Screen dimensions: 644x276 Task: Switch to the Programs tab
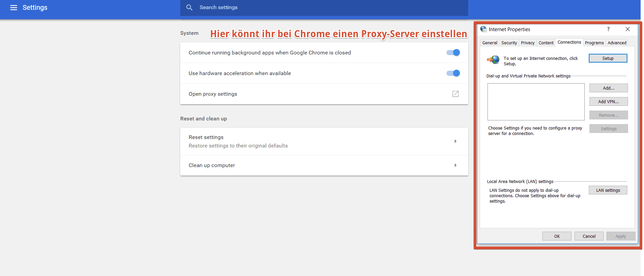pos(594,43)
